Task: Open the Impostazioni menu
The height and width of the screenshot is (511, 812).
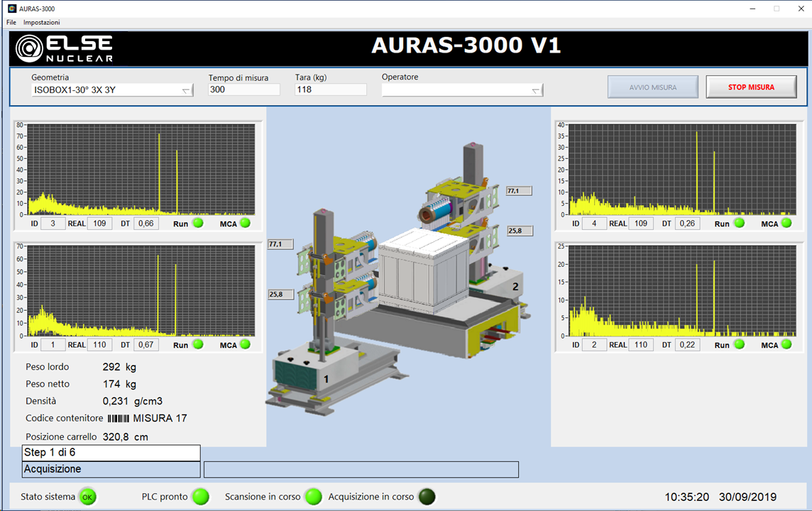Action: click(42, 23)
